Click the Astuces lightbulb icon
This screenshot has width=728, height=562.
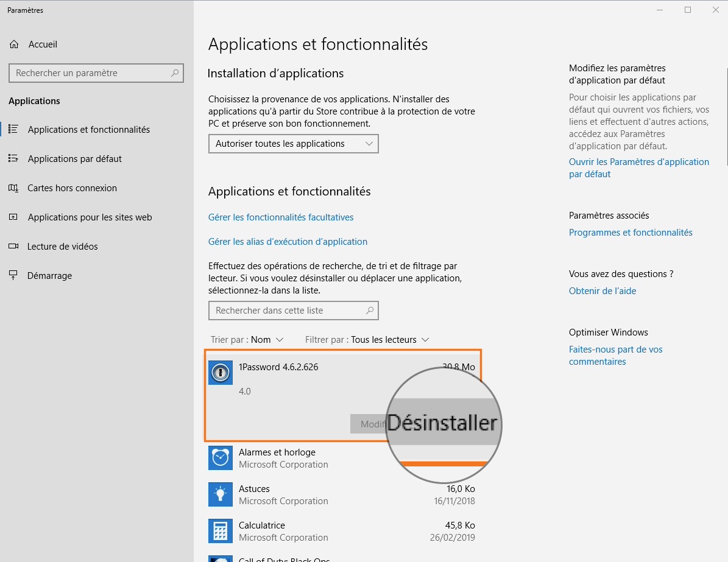(220, 494)
